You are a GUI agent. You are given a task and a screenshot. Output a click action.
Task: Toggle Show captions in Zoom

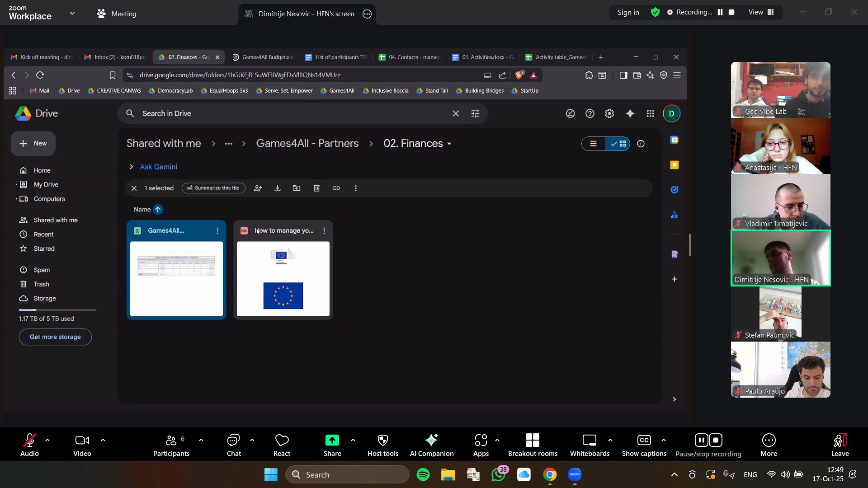point(644,445)
